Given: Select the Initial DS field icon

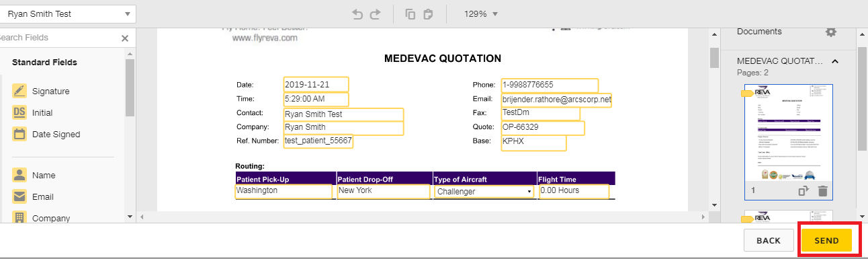Looking at the screenshot, I should 19,112.
